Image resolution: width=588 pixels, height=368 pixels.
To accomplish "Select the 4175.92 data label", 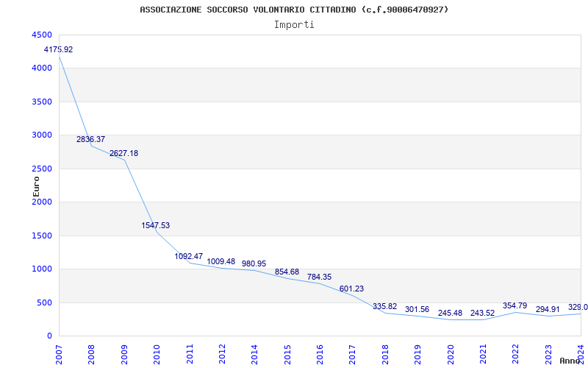I will [59, 49].
